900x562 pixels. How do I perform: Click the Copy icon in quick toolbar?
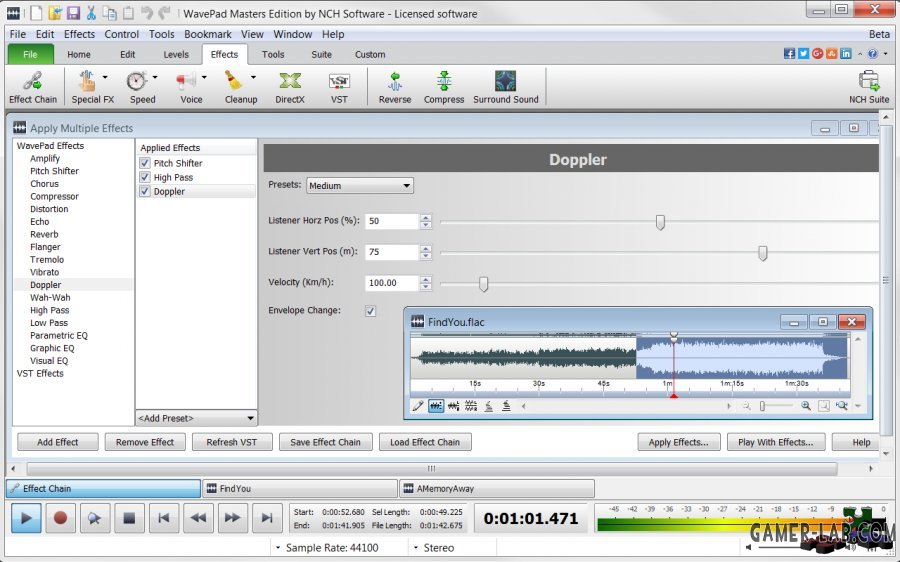(110, 13)
